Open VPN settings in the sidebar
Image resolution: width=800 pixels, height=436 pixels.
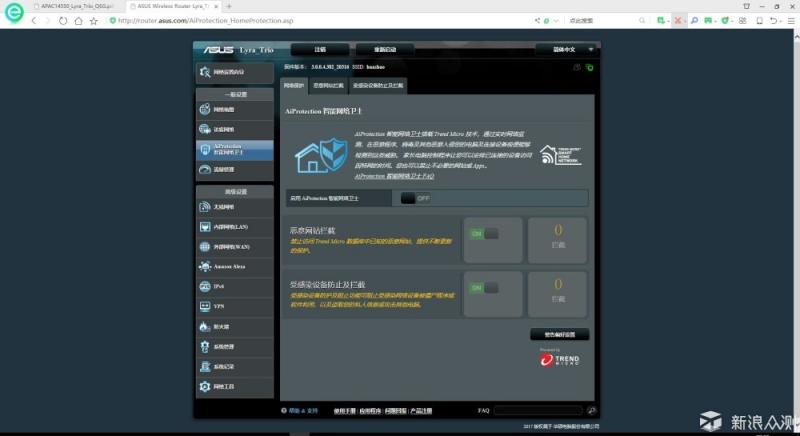[x=235, y=306]
